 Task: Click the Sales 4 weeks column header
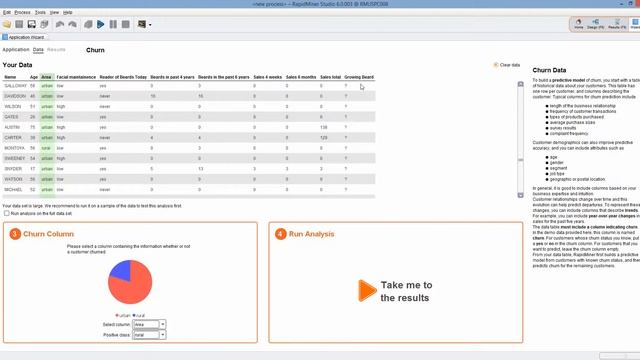pyautogui.click(x=267, y=77)
